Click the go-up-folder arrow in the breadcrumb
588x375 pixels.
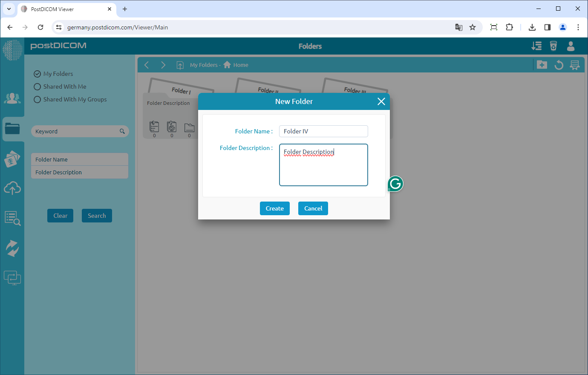[x=180, y=65]
